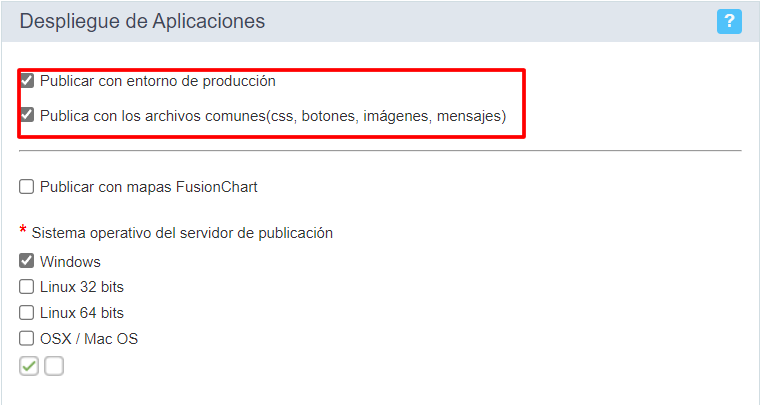Uncheck the Windows operating system checkbox
The image size is (760, 405).
(27, 261)
